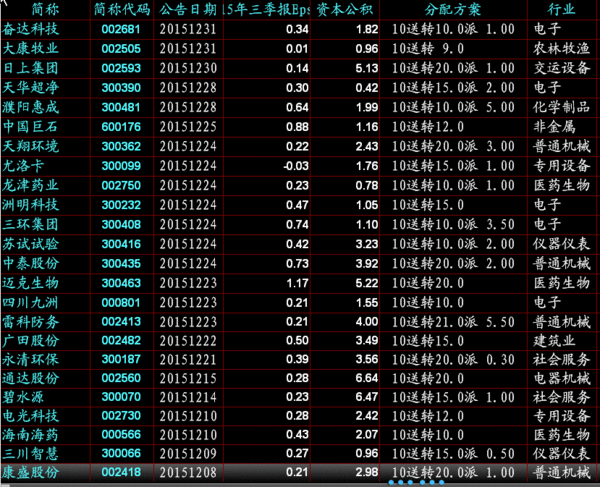The width and height of the screenshot is (600, 487).
Task: Select stock name 电光科技
Action: pos(30,415)
